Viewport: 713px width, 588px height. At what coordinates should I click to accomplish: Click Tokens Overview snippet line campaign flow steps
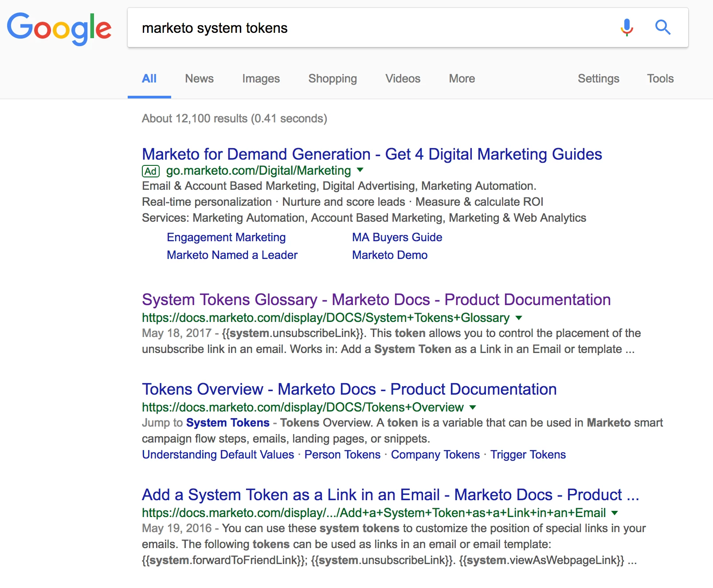tap(286, 439)
